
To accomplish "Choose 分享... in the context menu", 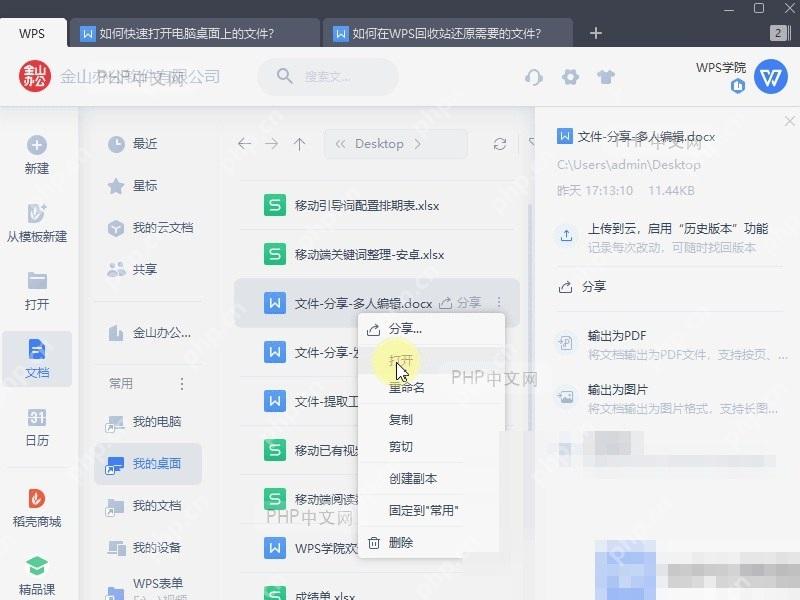I will 431,329.
